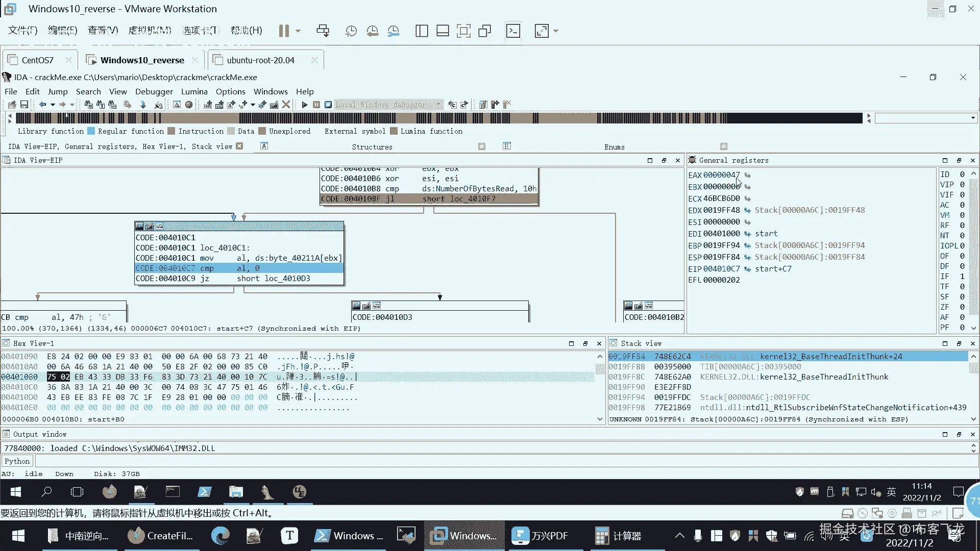
Task: Click the Save database icon
Action: point(24,105)
